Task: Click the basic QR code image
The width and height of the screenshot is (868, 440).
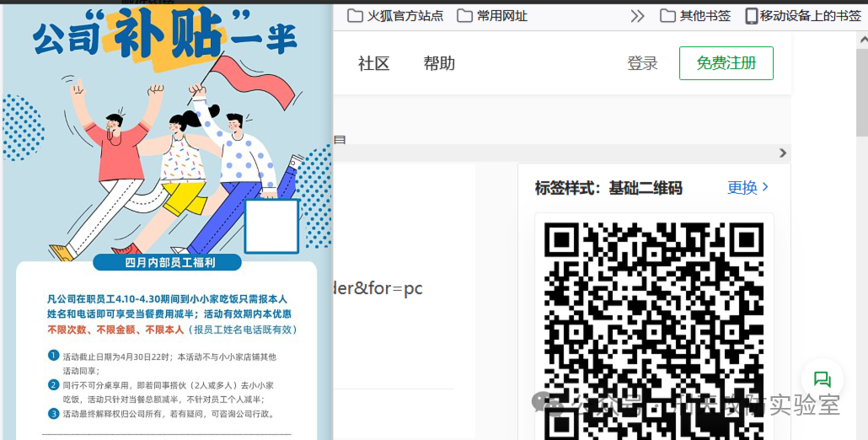Action: coord(654,331)
